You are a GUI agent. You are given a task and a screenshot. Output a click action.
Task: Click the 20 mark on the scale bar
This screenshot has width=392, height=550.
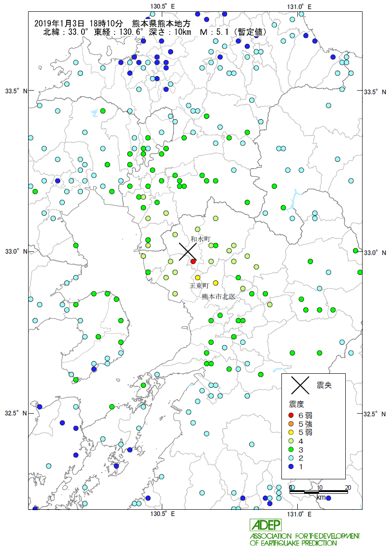348,487
